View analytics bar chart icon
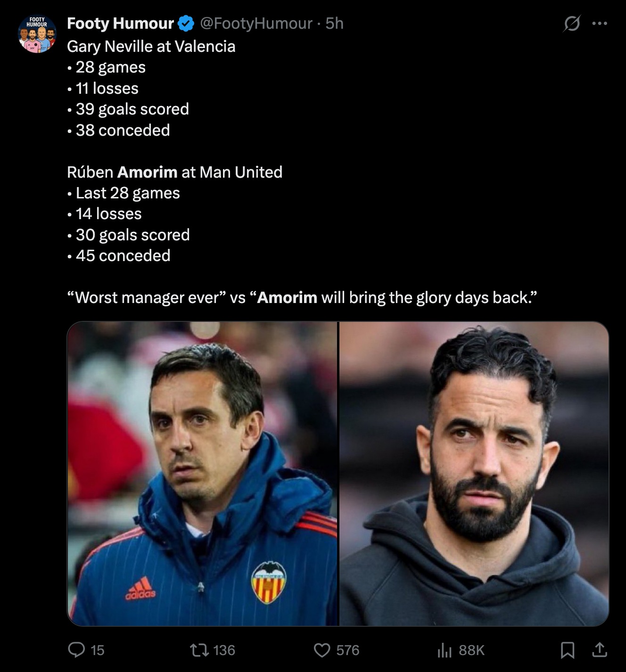This screenshot has height=672, width=626. coord(445,650)
